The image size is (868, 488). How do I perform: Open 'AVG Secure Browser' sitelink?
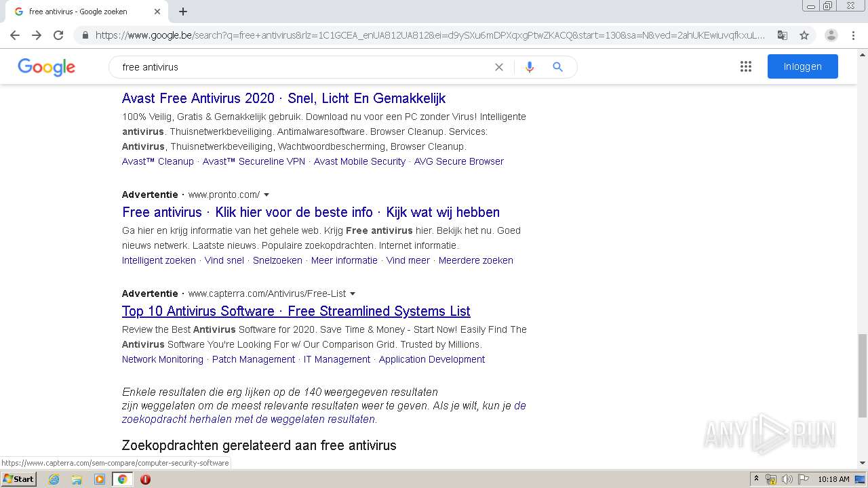pyautogui.click(x=459, y=161)
